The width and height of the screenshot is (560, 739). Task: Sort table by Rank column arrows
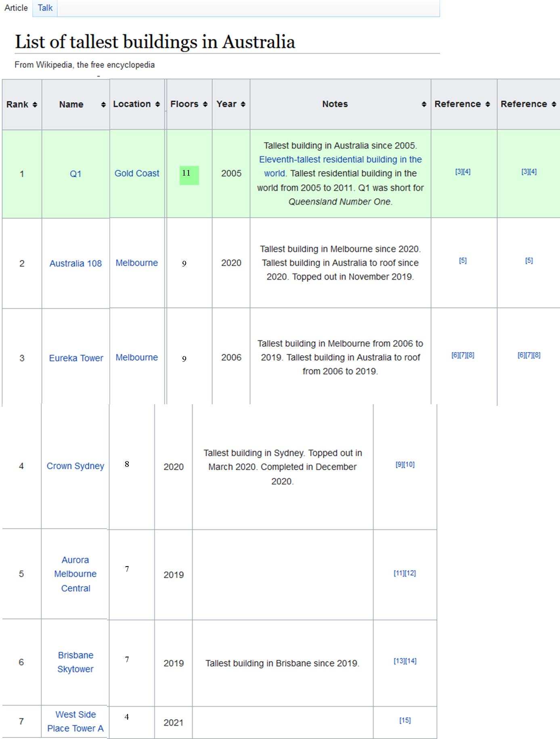click(35, 105)
